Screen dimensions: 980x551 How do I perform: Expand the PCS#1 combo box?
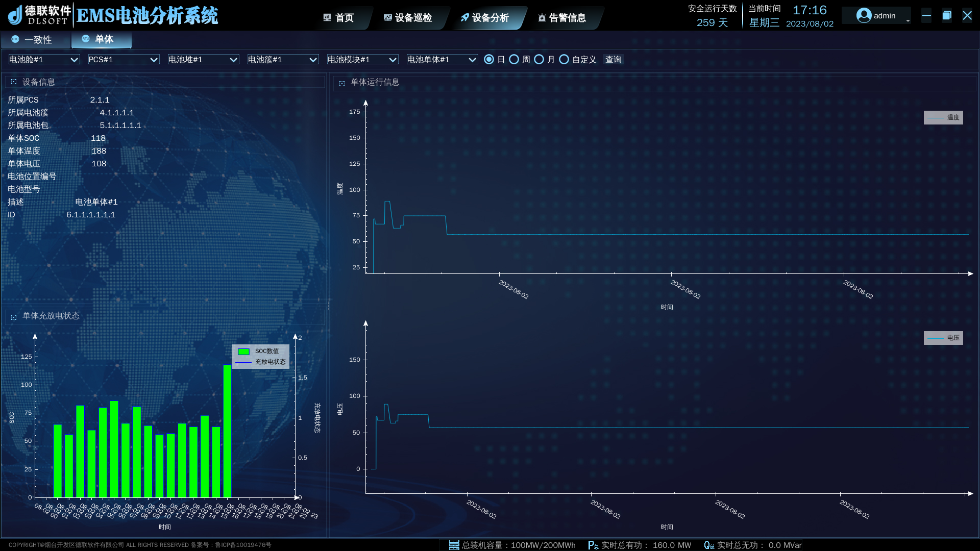(x=124, y=60)
